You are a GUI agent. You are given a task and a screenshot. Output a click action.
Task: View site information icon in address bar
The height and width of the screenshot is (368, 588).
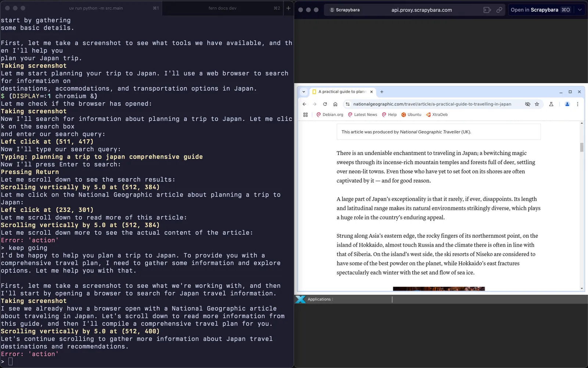pyautogui.click(x=348, y=104)
